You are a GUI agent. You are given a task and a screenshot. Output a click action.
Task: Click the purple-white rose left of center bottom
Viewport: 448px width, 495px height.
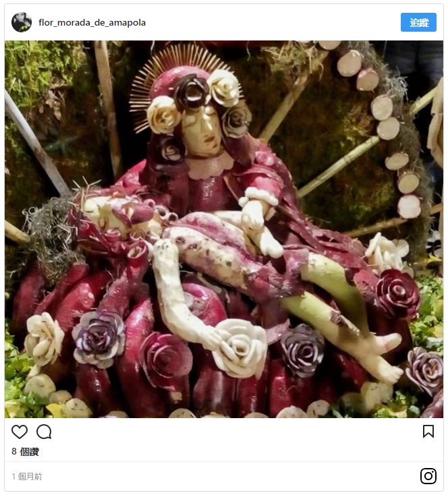tap(99, 337)
